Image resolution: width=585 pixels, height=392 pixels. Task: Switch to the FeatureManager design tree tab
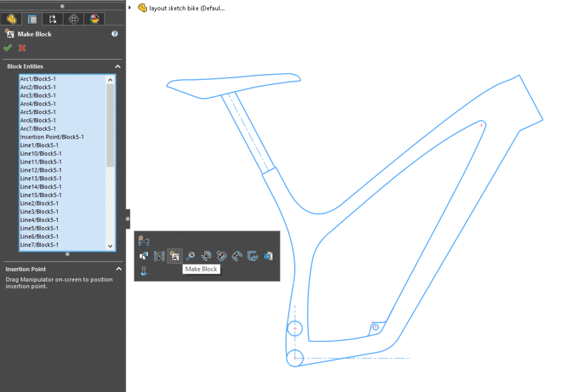(11, 19)
